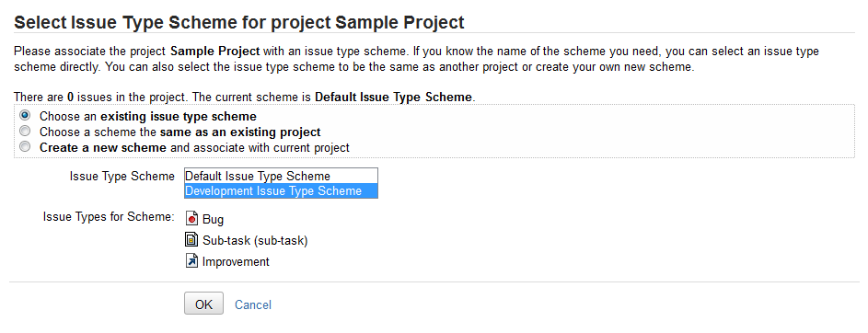Click the 'Issue Types for Scheme:' label

pos(109,217)
